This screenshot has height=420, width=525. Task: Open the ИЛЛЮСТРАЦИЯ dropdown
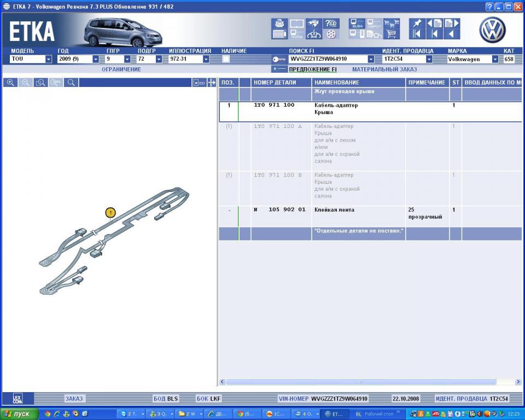206,59
